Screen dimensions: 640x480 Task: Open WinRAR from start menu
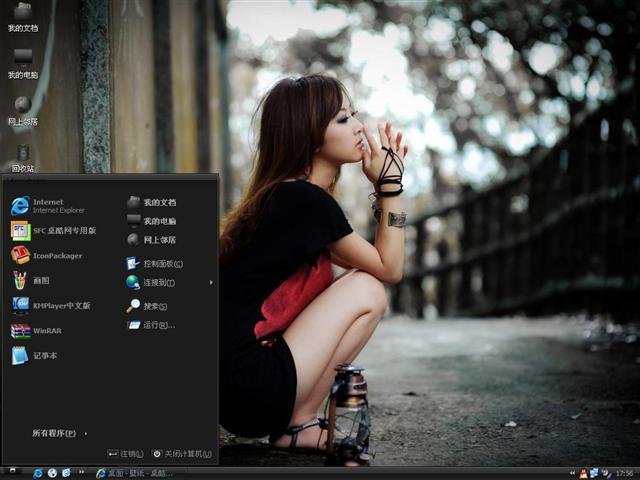[36, 331]
